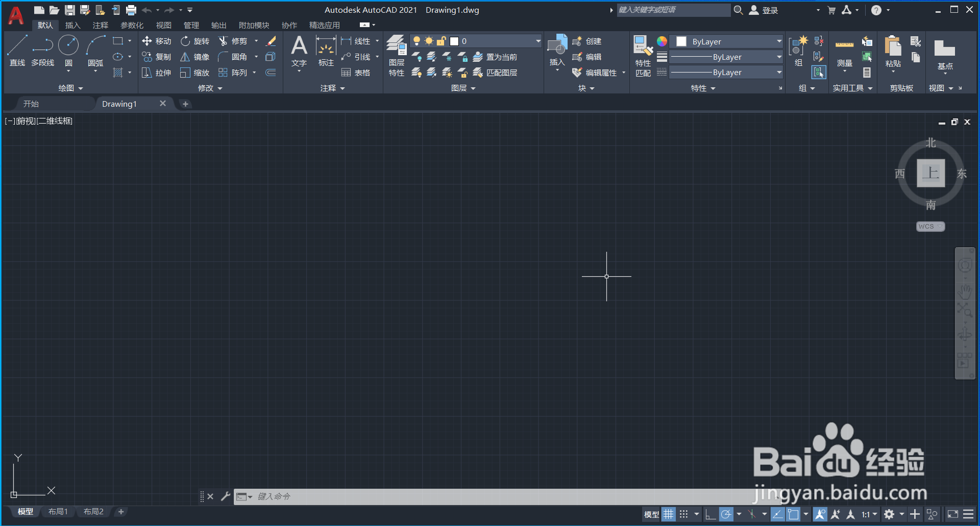Toggle snap mode (dots) in status bar
Screen dimensions: 980x526
684,514
